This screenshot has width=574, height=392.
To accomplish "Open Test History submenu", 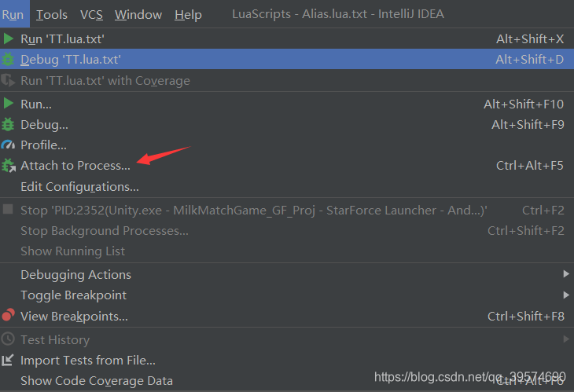I will click(287, 339).
